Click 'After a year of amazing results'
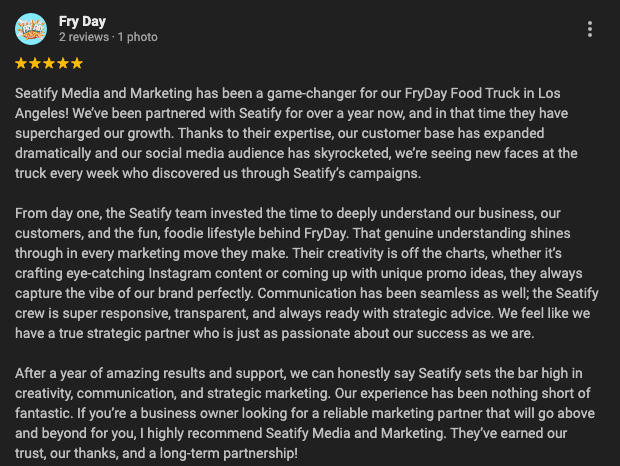 pyautogui.click(x=112, y=374)
